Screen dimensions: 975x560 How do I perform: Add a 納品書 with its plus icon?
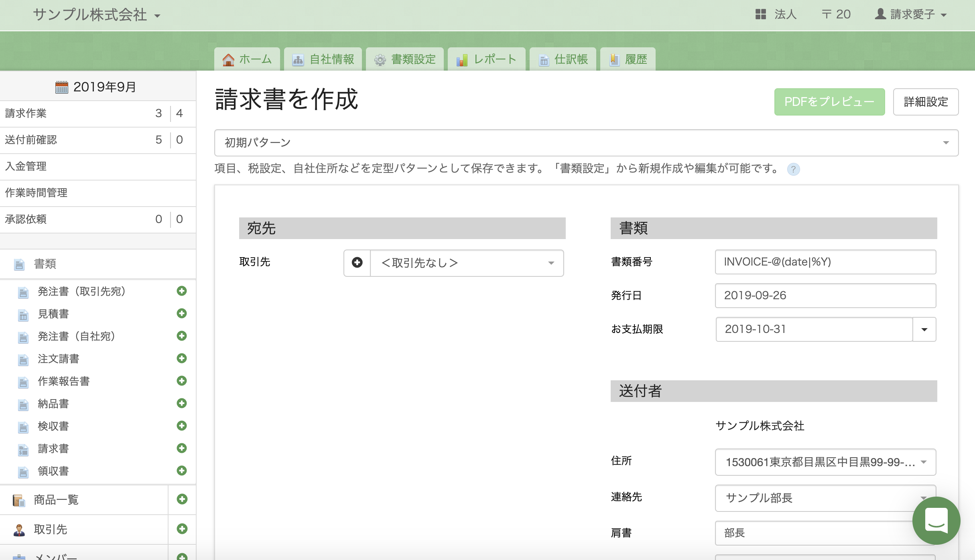182,403
